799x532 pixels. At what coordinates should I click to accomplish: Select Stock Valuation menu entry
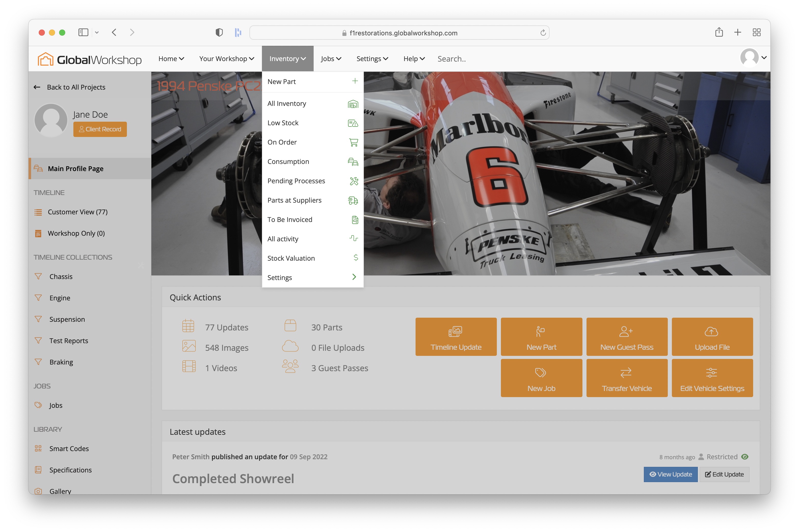[312, 258]
